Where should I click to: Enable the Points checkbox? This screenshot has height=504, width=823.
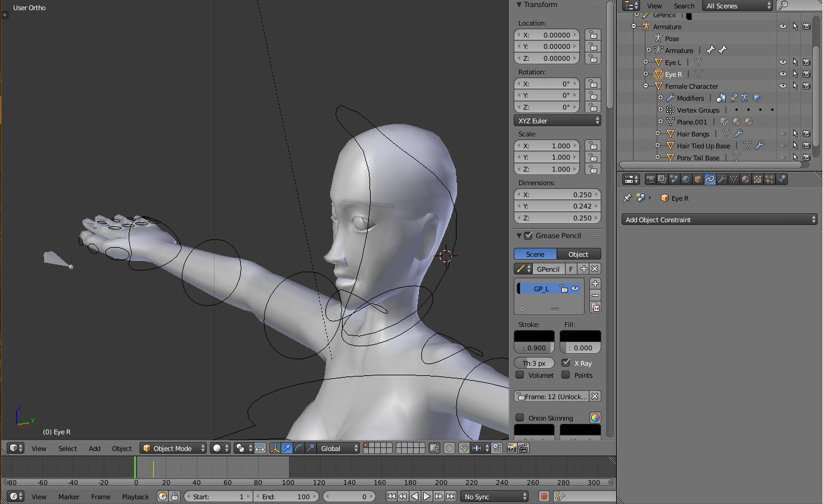pyautogui.click(x=566, y=375)
